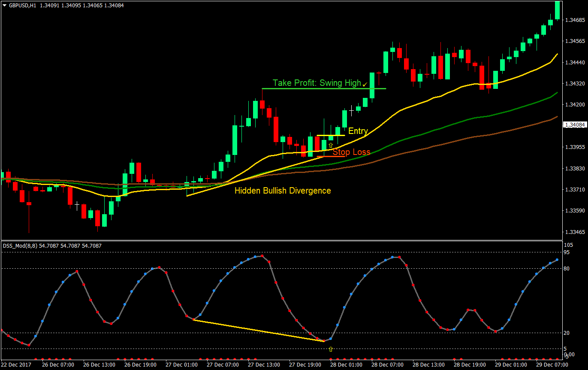Select the 1.34685 price axis label
The image size is (588, 370).
pyautogui.click(x=575, y=20)
